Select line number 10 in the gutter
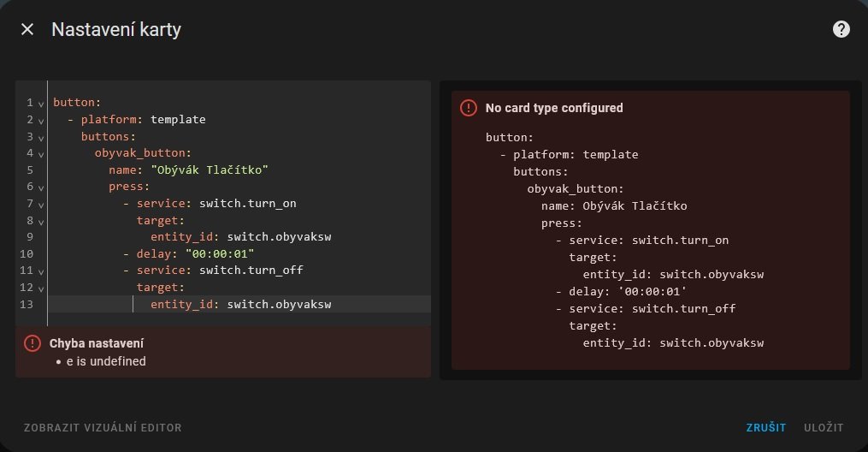 point(26,254)
